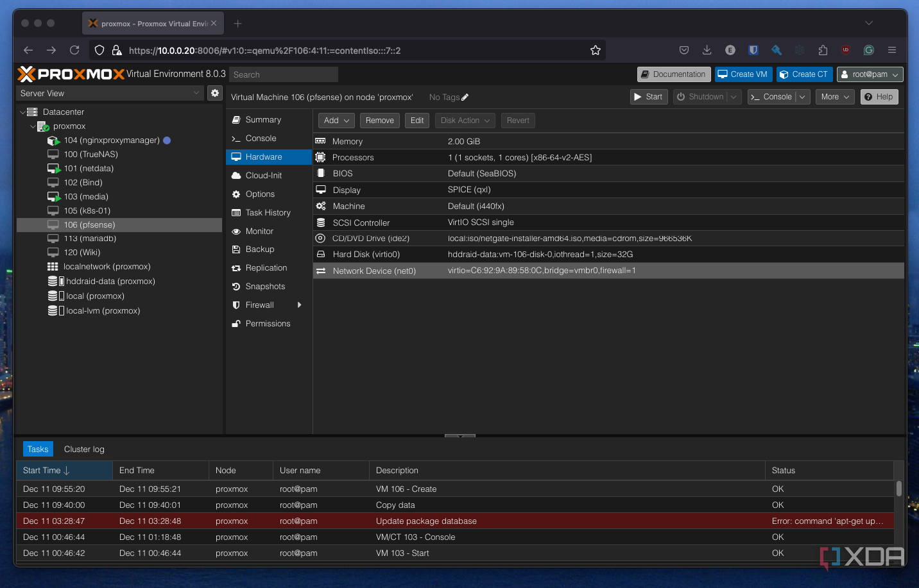Click the CD/DVD Drive disc icon

pos(320,238)
